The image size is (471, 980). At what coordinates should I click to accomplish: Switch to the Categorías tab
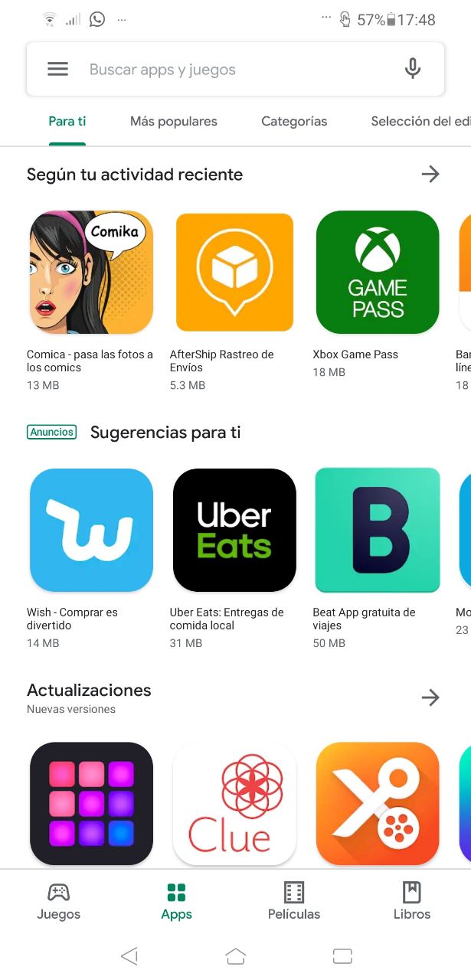pos(294,121)
